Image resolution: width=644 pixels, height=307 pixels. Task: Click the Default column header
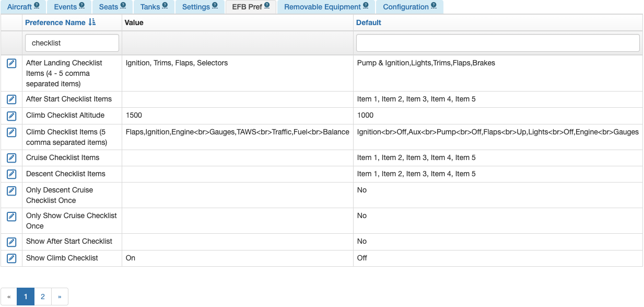(x=369, y=22)
